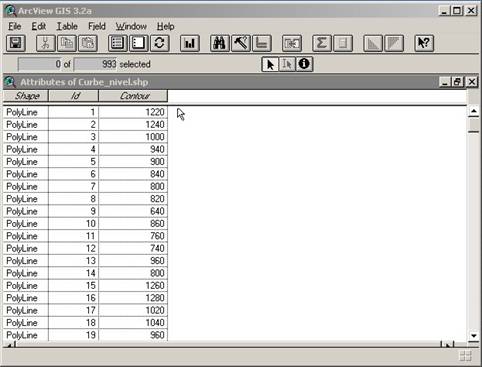
Task: Open the Help menu
Action: pos(165,26)
